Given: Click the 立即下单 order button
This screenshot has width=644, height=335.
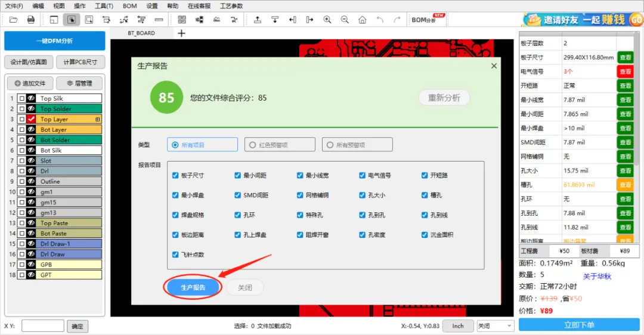Looking at the screenshot, I should 578,325.
